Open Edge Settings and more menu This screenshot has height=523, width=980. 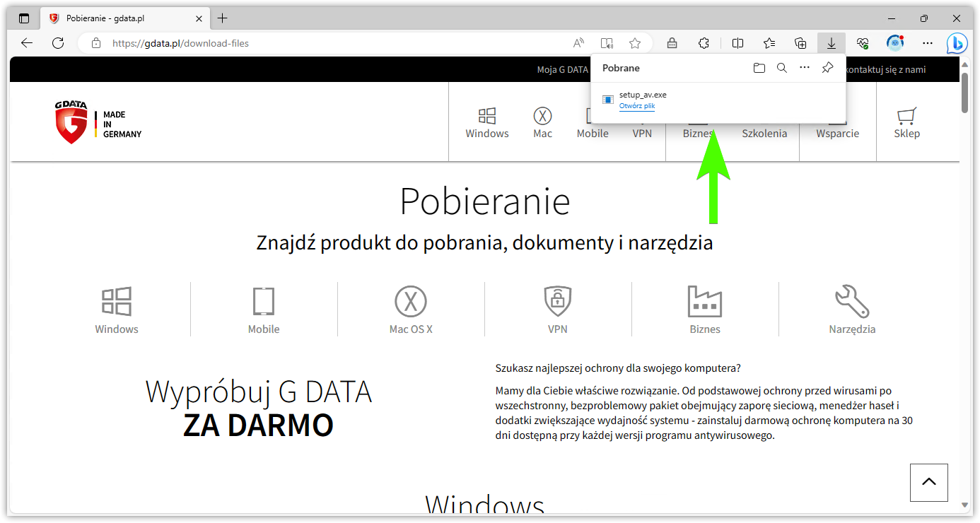click(x=928, y=43)
